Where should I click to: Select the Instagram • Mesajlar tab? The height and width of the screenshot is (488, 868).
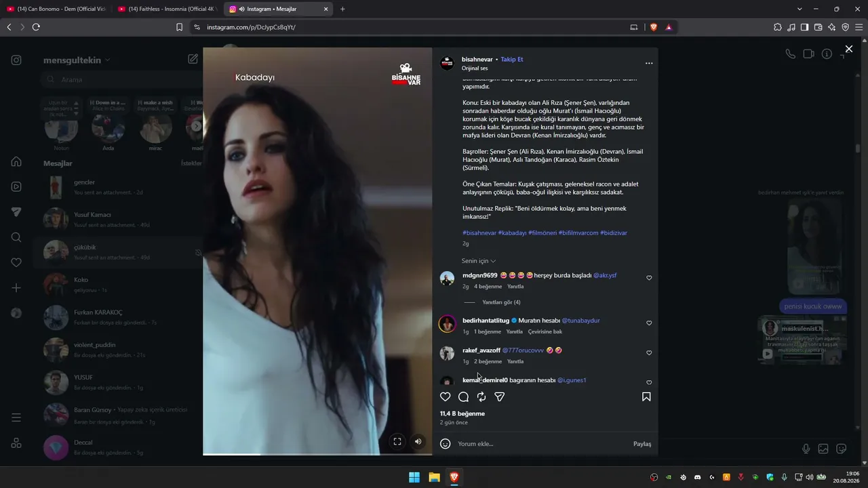(279, 9)
